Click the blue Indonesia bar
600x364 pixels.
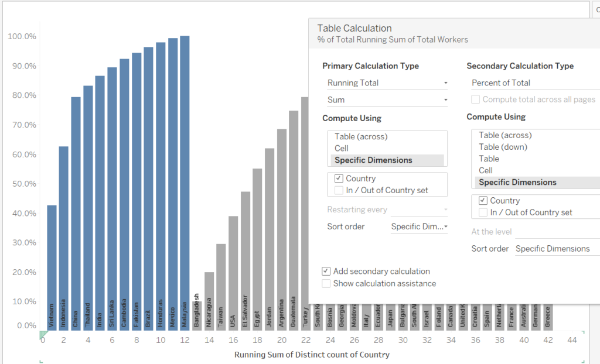pyautogui.click(x=63, y=238)
